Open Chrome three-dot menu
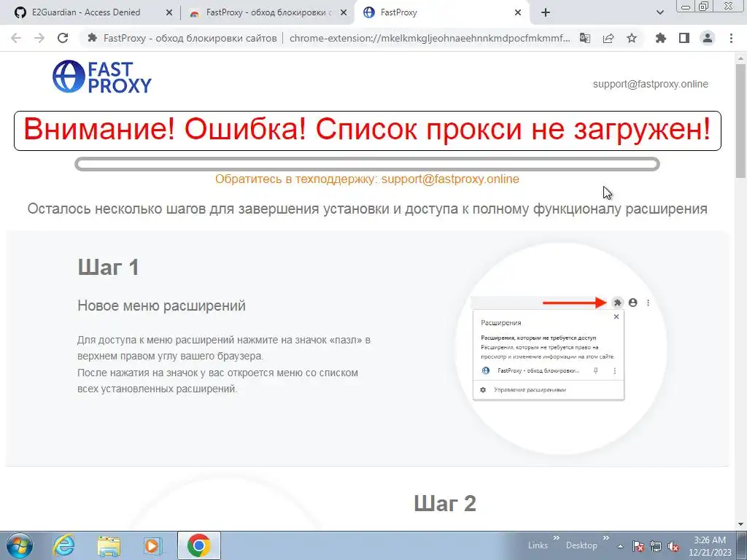 click(731, 38)
